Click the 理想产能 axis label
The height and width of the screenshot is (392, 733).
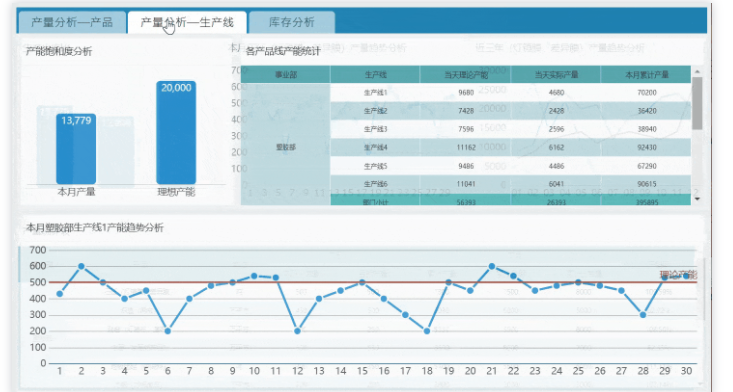click(176, 192)
